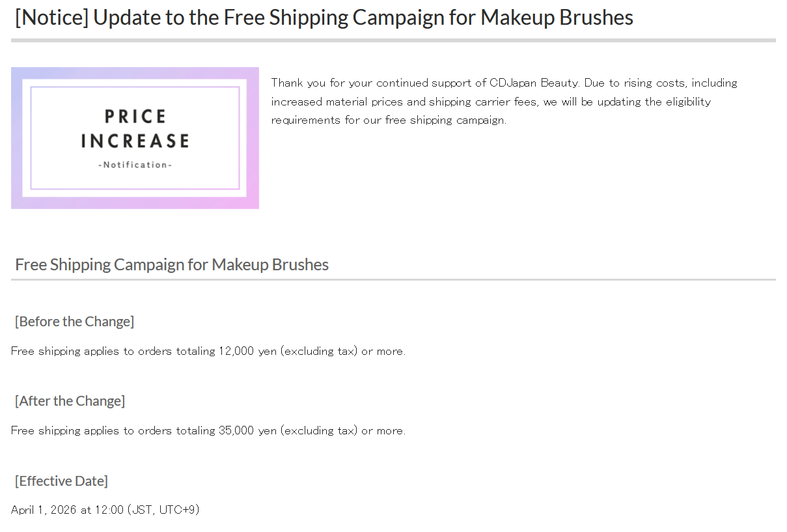Click the "April 1, 2026" date text

coord(44,510)
